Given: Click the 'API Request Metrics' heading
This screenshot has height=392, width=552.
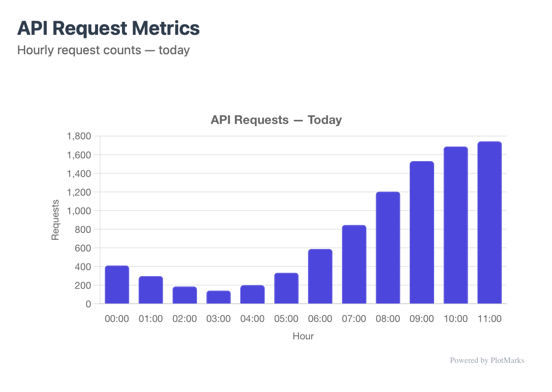Looking at the screenshot, I should coord(109,28).
